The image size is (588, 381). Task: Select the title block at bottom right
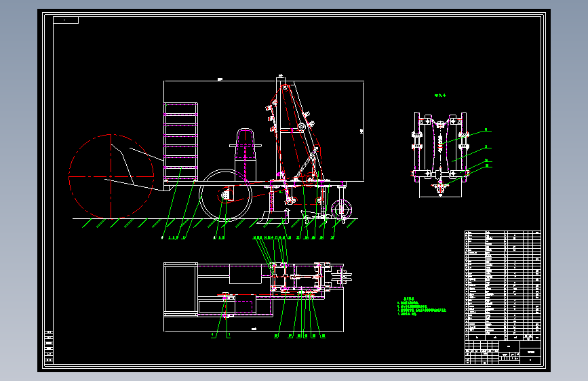[503, 352]
